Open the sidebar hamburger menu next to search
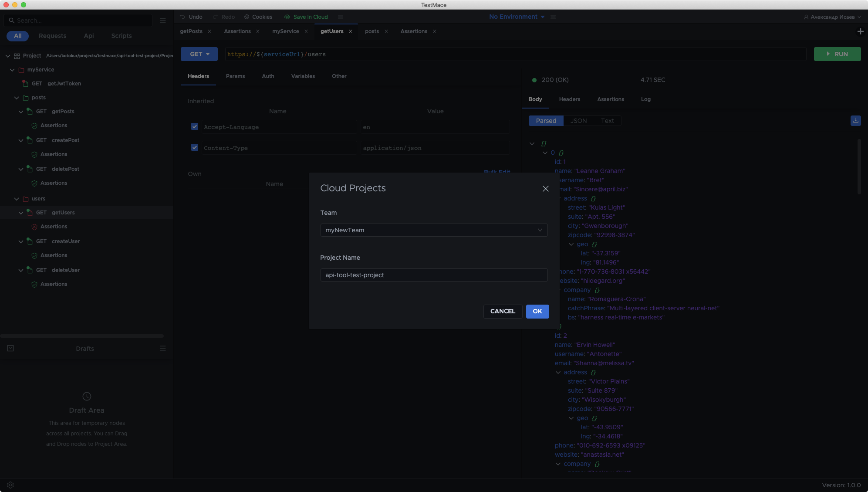The height and width of the screenshot is (492, 868). click(163, 20)
